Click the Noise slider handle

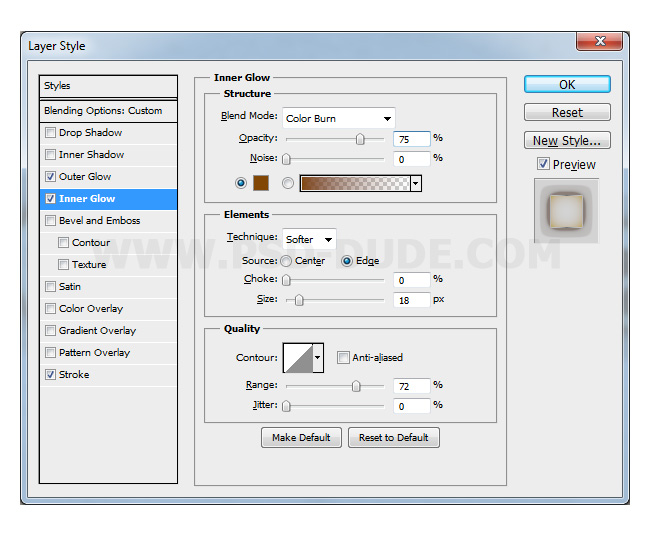[x=286, y=159]
